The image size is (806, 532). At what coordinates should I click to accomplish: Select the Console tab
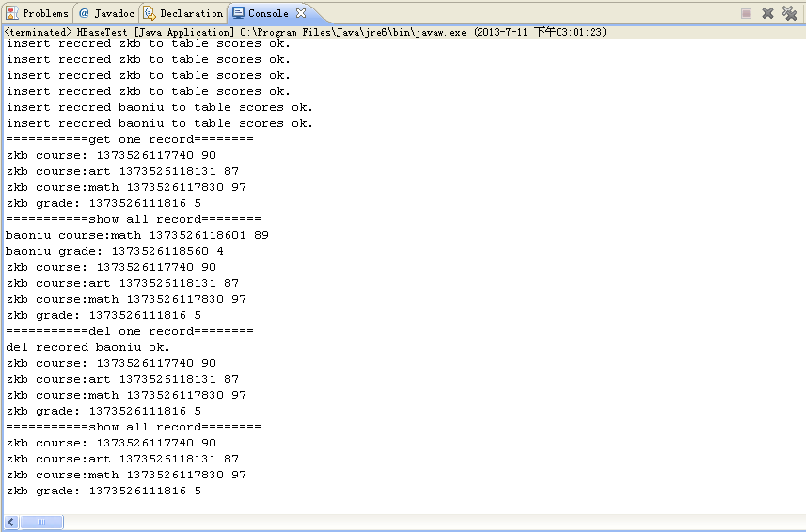click(x=261, y=13)
